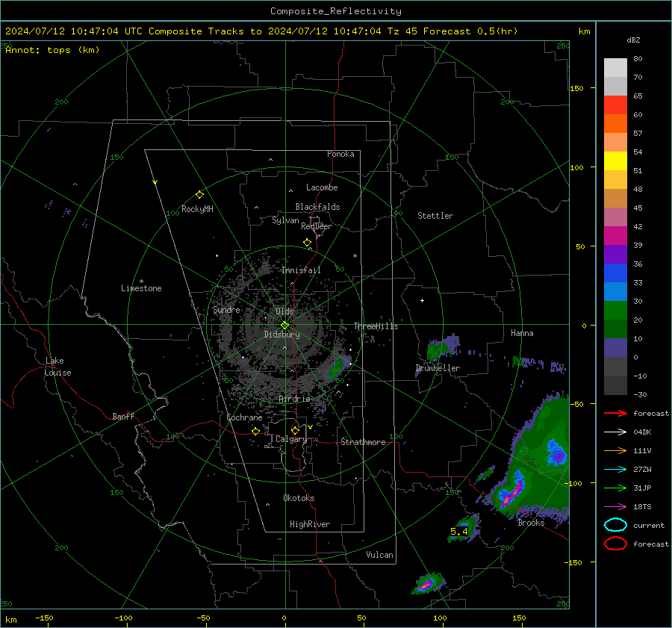This screenshot has height=628, width=672.
Task: Click the ThreeHills label
Action: tap(376, 326)
